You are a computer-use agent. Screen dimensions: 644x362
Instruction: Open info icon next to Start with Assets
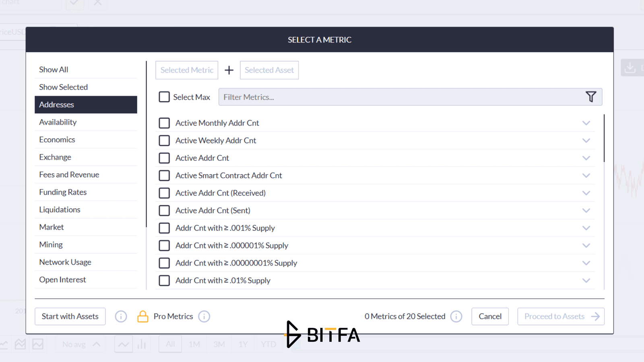pos(121,317)
